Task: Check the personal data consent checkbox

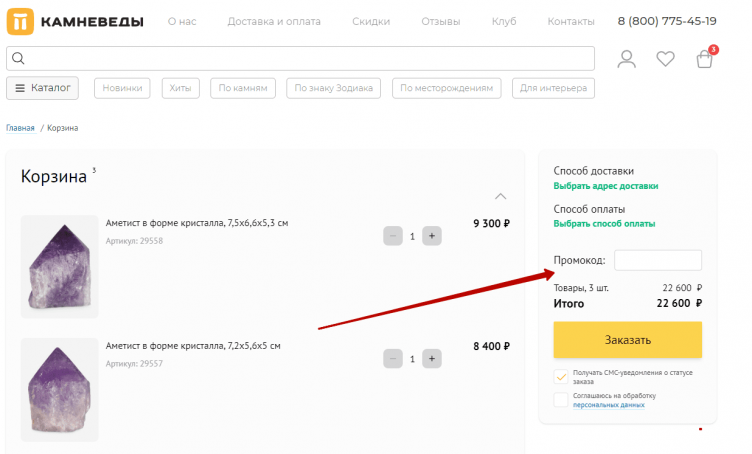Action: tap(561, 400)
